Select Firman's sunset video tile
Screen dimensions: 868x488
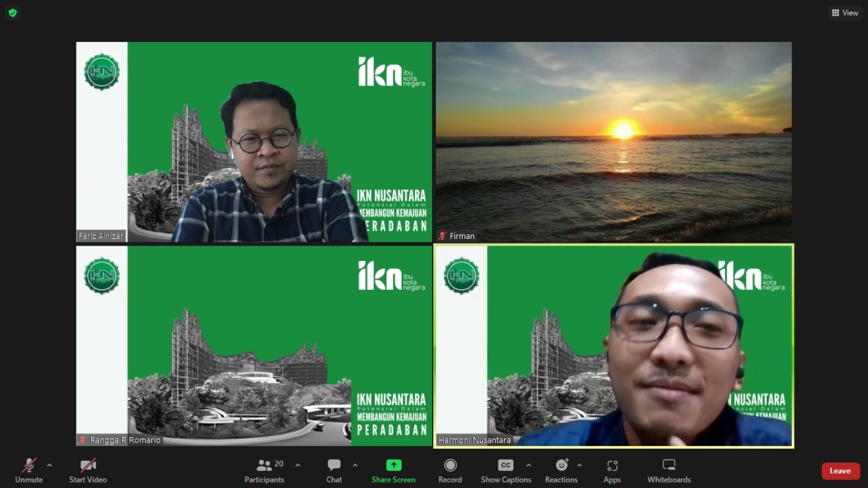613,142
